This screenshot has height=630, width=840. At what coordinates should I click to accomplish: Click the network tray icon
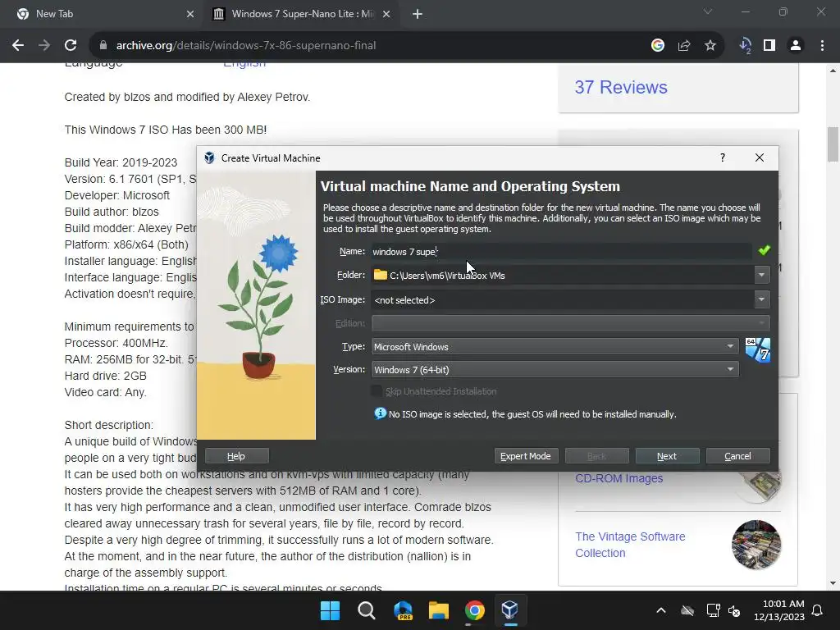[713, 610]
